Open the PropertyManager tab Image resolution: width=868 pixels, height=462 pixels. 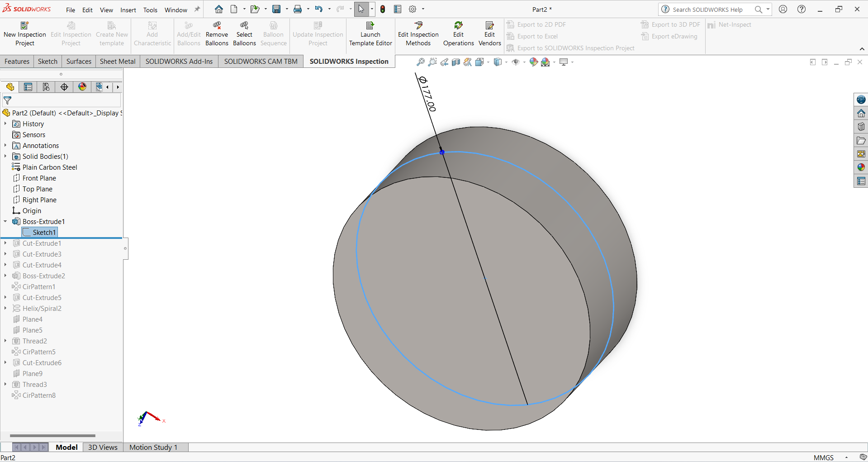pos(28,87)
